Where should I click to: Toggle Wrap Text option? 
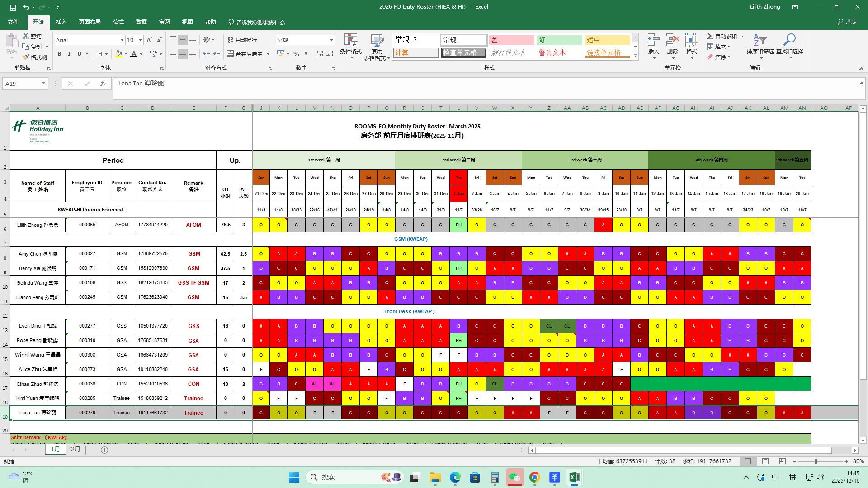242,40
